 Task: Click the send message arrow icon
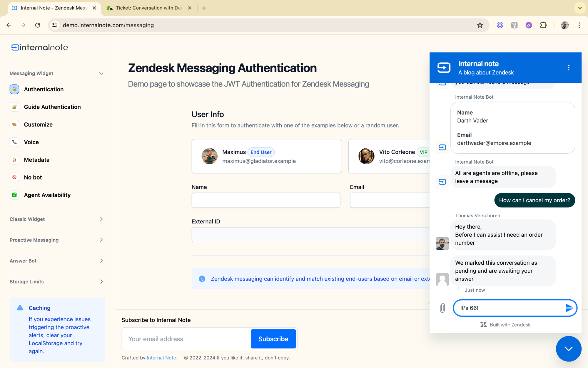tap(569, 308)
